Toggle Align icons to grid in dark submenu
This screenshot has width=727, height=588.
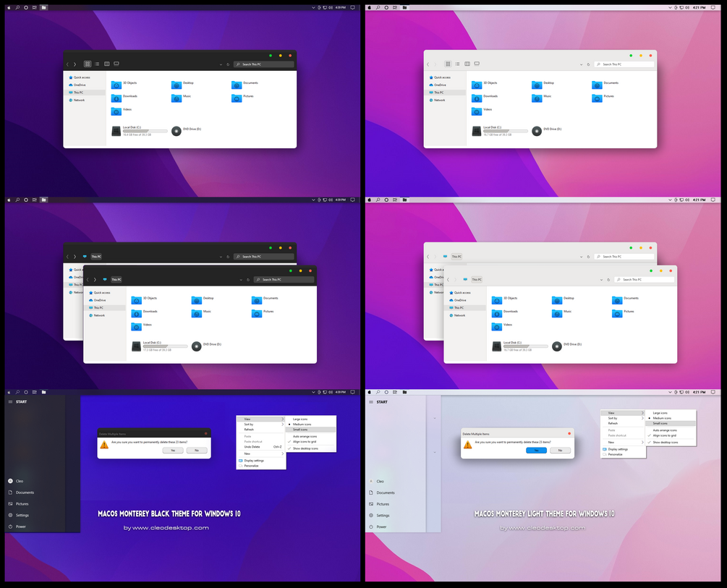tap(310, 441)
